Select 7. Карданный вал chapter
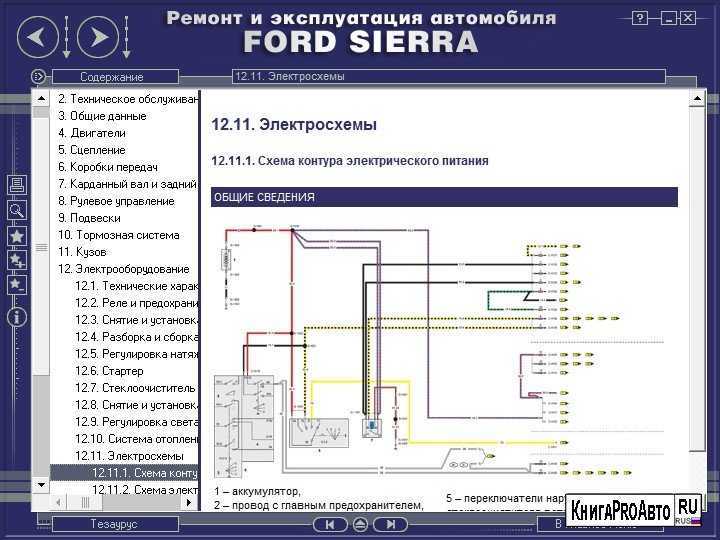Screen dimensions: 720x540 [127, 184]
